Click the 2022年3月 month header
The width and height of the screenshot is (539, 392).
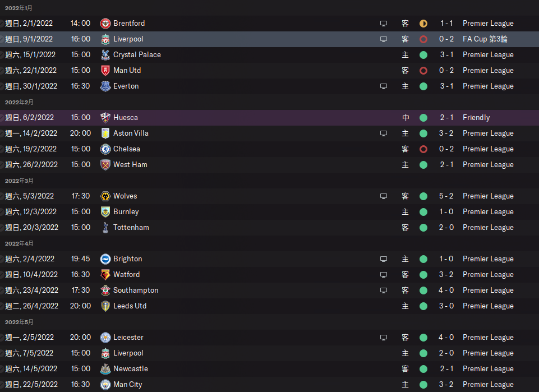tap(19, 181)
